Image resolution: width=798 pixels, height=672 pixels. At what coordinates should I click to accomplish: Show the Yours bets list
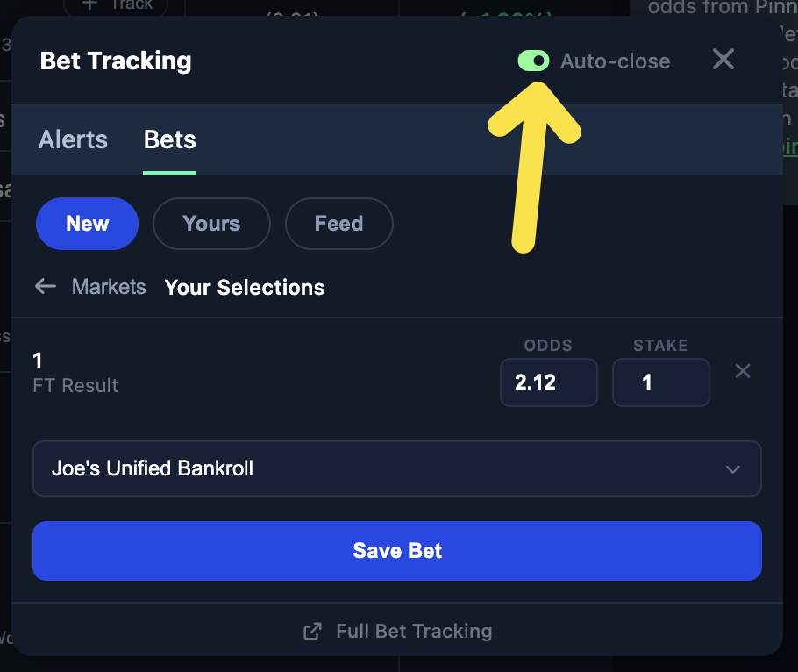[x=211, y=224]
